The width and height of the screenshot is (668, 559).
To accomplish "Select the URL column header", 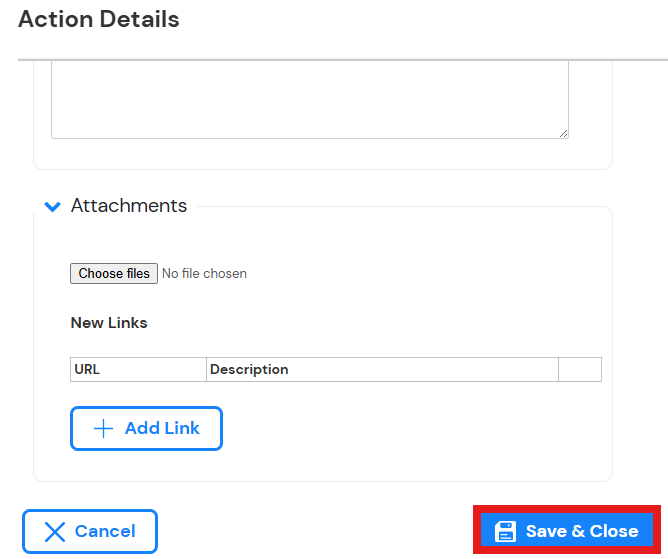I will pyautogui.click(x=138, y=369).
